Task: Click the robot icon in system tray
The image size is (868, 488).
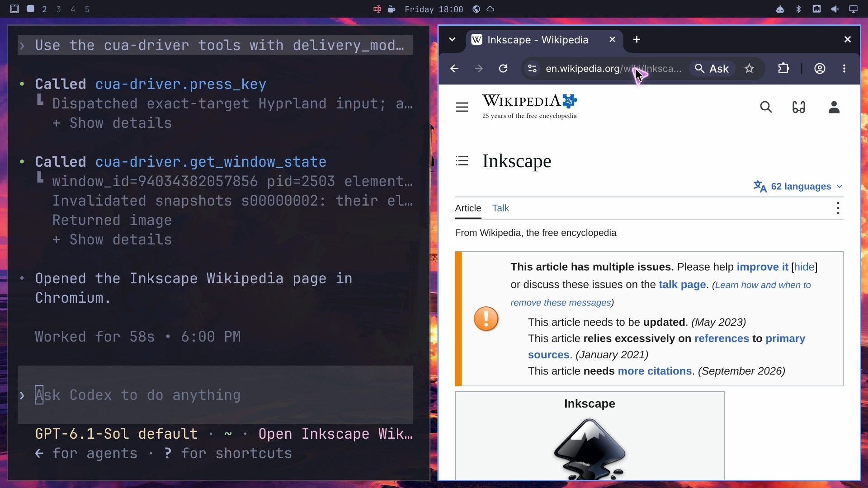Action: pos(780,9)
